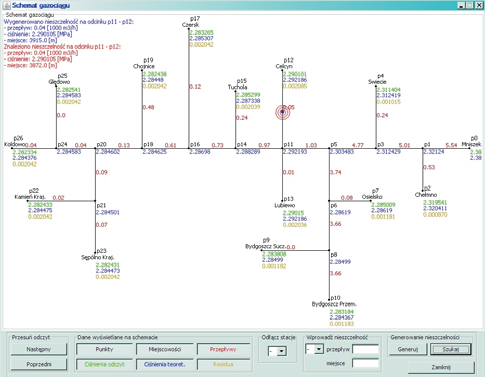The height and width of the screenshot is (377, 485).
Task: Click the Poprzedni button
Action: (x=39, y=364)
